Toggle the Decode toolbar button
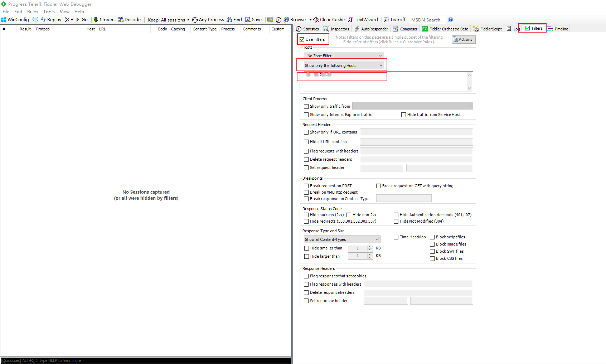 tap(129, 20)
